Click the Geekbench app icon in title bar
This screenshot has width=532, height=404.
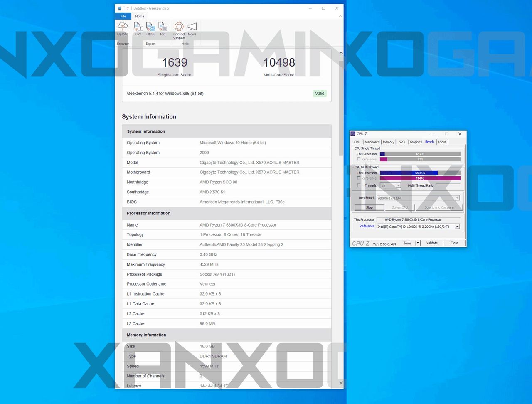click(120, 8)
